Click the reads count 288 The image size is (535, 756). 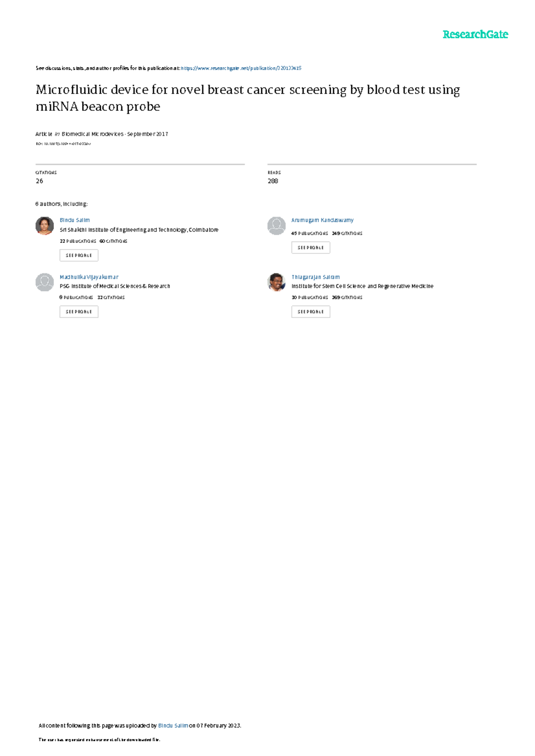pos(273,181)
